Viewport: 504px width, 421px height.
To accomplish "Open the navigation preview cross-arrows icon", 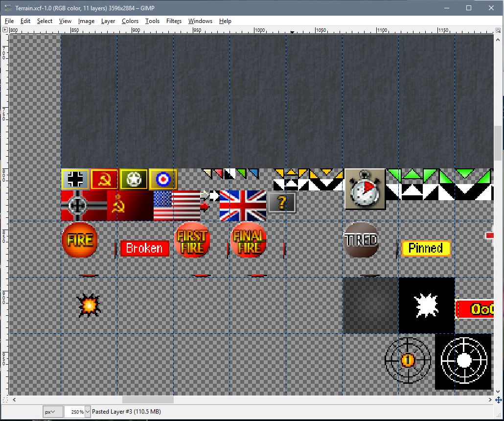I will (x=498, y=400).
